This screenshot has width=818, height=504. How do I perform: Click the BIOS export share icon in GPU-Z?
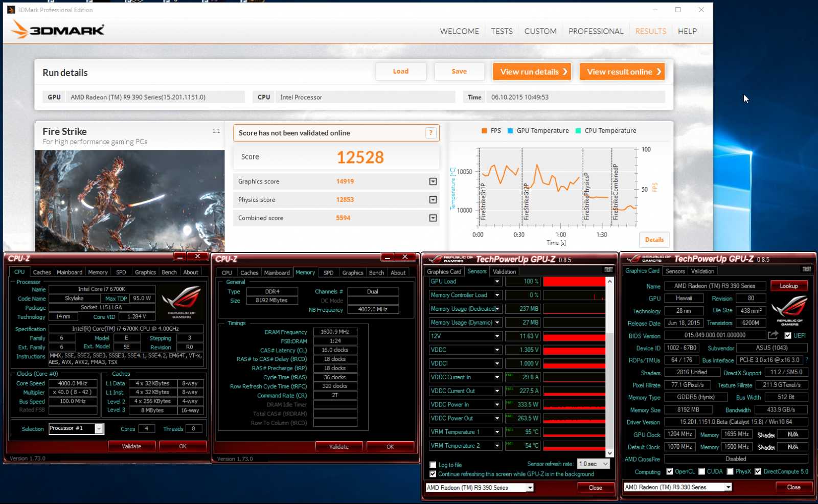pos(773,335)
